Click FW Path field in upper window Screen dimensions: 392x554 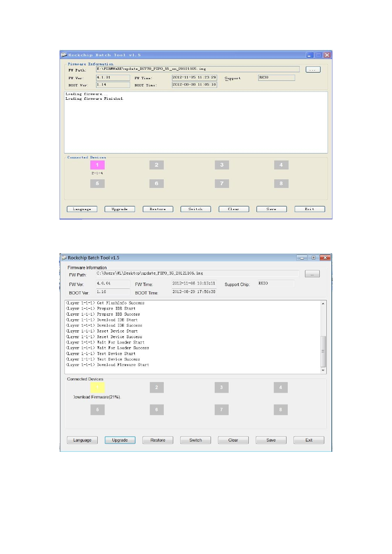click(197, 69)
